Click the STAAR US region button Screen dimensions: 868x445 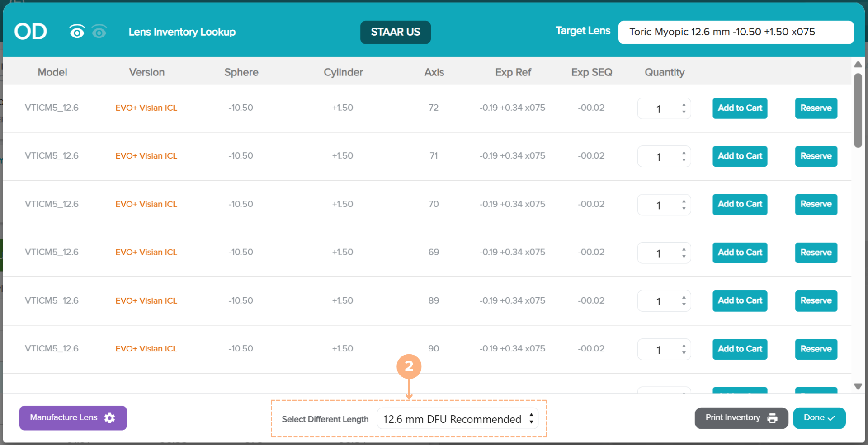click(x=395, y=32)
